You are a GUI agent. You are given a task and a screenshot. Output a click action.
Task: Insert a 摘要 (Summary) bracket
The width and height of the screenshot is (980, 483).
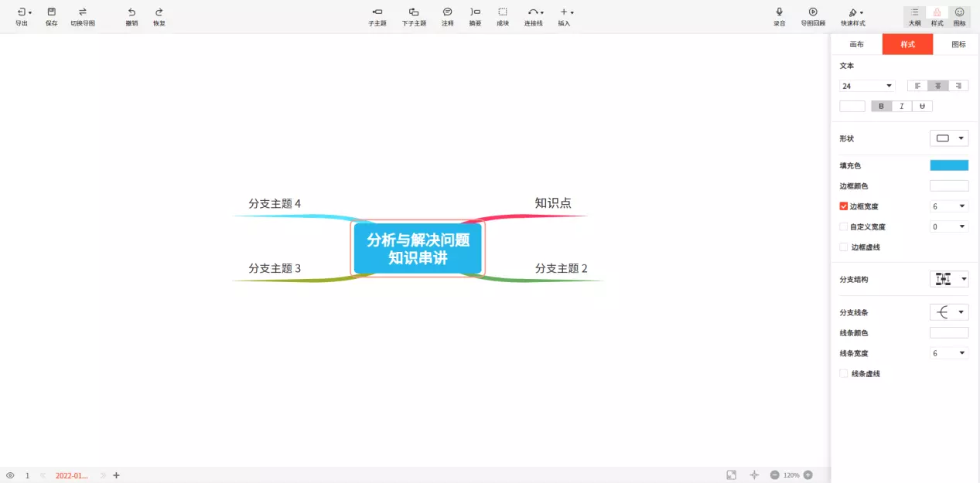coord(475,12)
